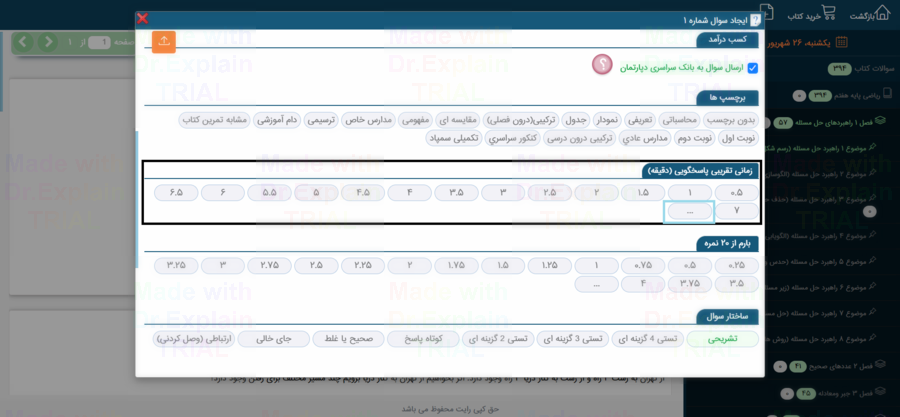Click the page number input field
The height and width of the screenshot is (417, 900).
coord(99,42)
